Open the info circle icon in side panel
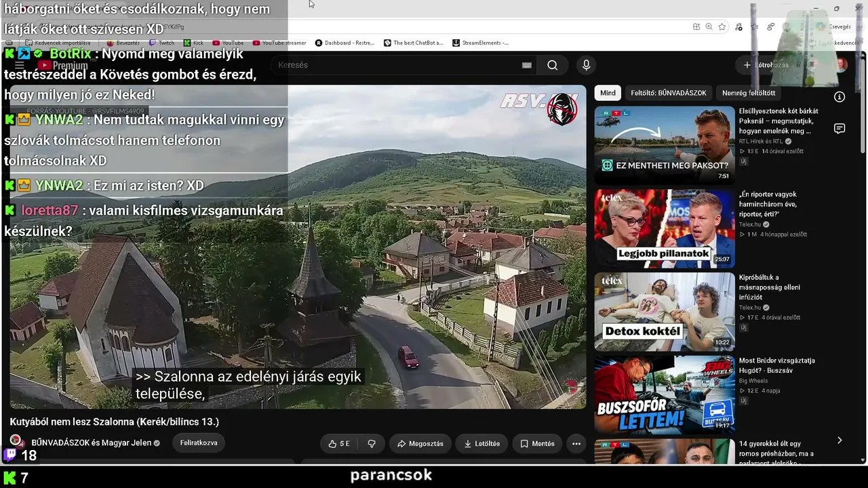Image resolution: width=868 pixels, height=488 pixels. [x=840, y=97]
